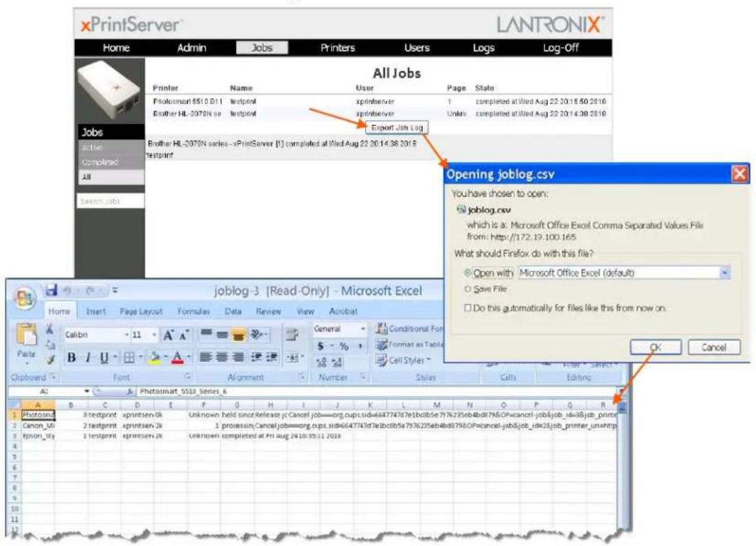Screen dimensions: 756x546
Task: Check Do this automatically for files like this
Action: 467,307
